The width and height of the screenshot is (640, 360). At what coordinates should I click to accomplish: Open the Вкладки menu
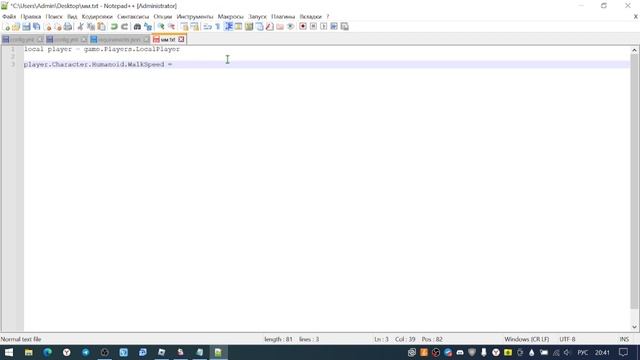[x=311, y=17]
